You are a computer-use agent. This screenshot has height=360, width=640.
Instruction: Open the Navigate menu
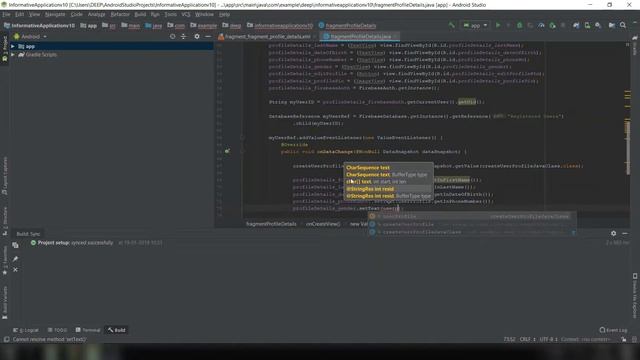click(x=55, y=14)
